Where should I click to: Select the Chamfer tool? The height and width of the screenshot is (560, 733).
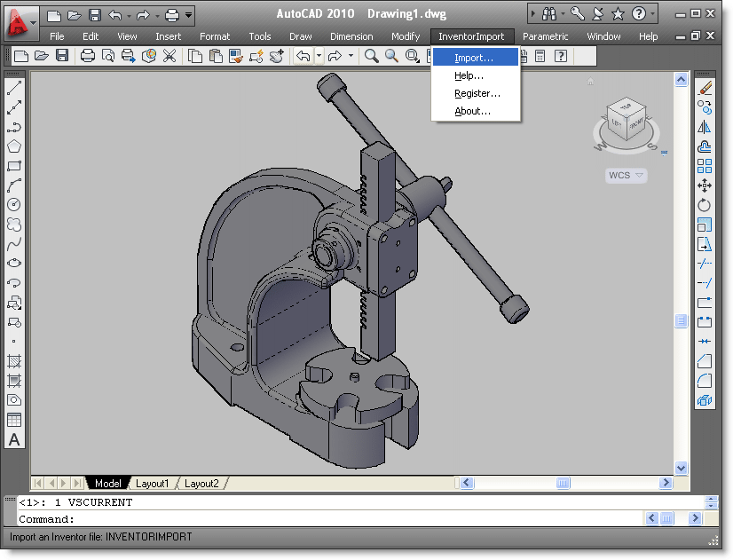(x=705, y=361)
